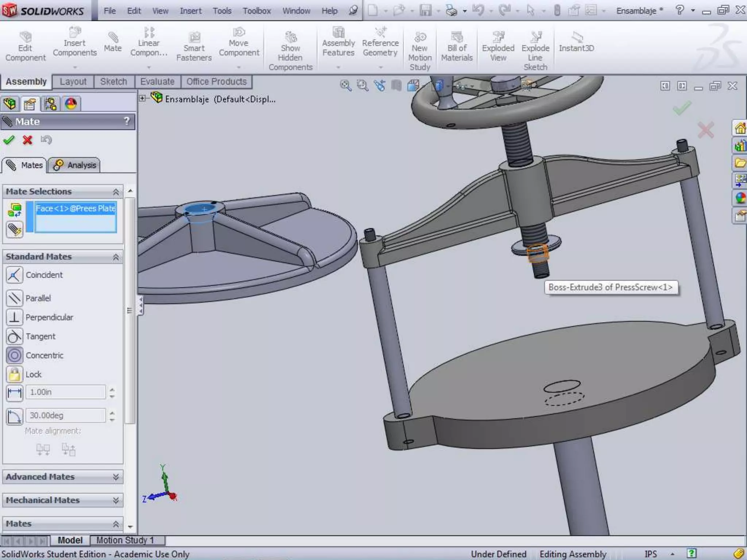Select the Coincident mate icon
This screenshot has width=747, height=560.
(14, 275)
